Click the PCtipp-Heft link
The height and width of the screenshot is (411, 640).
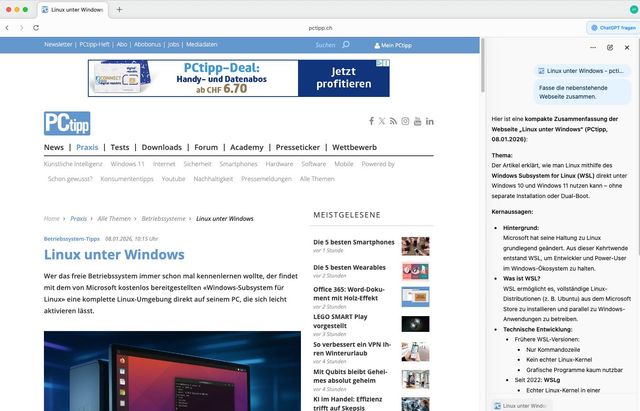click(x=94, y=44)
